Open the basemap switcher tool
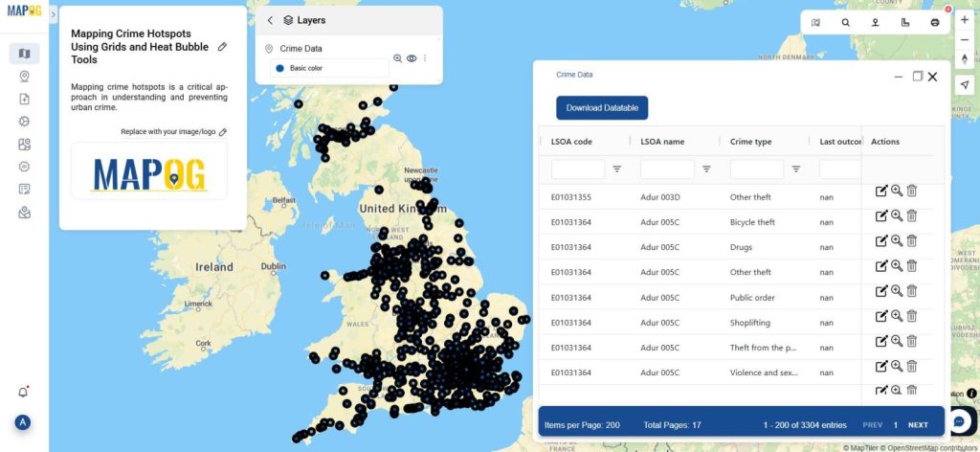The height and width of the screenshot is (452, 980). [x=815, y=23]
